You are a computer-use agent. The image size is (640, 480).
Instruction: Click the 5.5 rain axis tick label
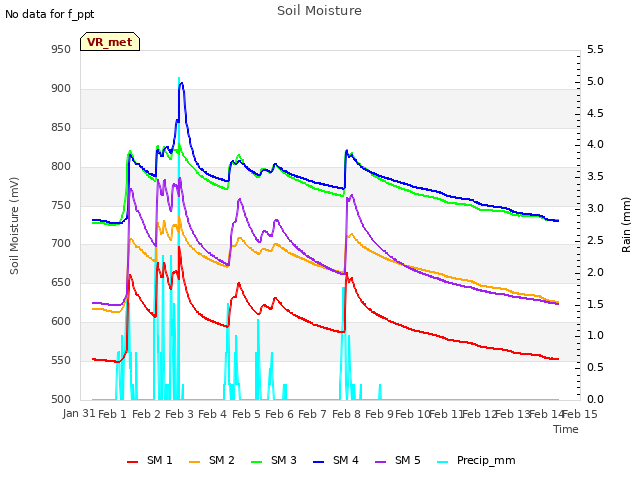(x=595, y=50)
